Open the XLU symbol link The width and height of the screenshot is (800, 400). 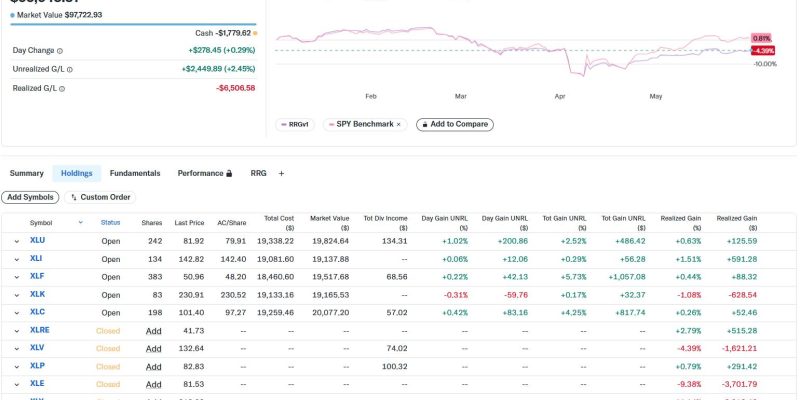pyautogui.click(x=37, y=240)
